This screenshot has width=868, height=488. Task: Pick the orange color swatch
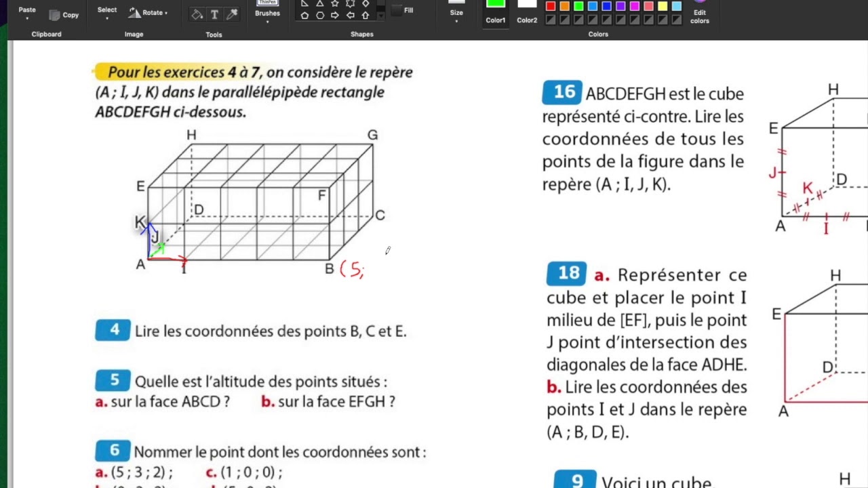pos(565,6)
